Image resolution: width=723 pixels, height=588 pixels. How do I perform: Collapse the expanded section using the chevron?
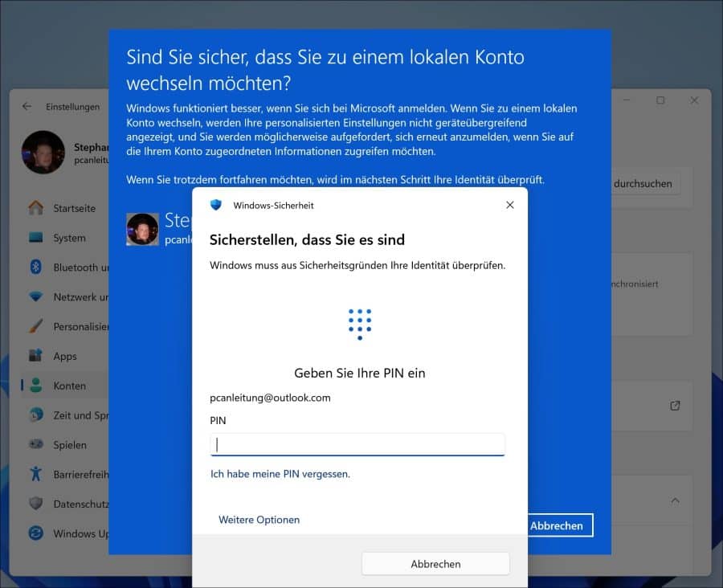(676, 500)
